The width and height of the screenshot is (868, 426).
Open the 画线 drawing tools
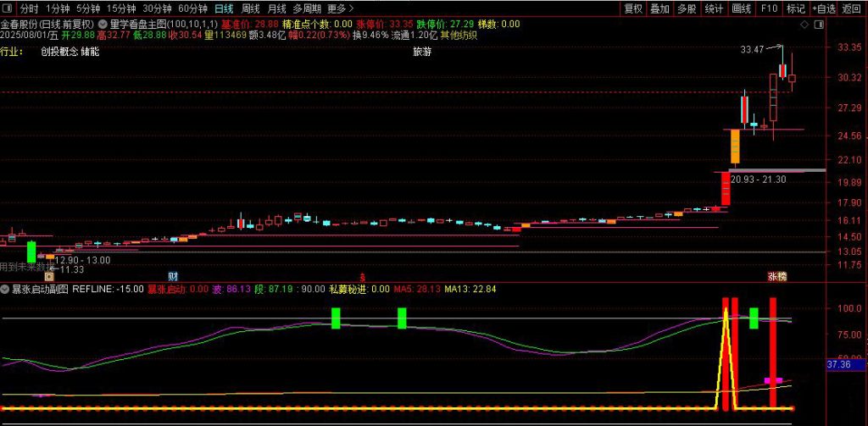click(741, 8)
